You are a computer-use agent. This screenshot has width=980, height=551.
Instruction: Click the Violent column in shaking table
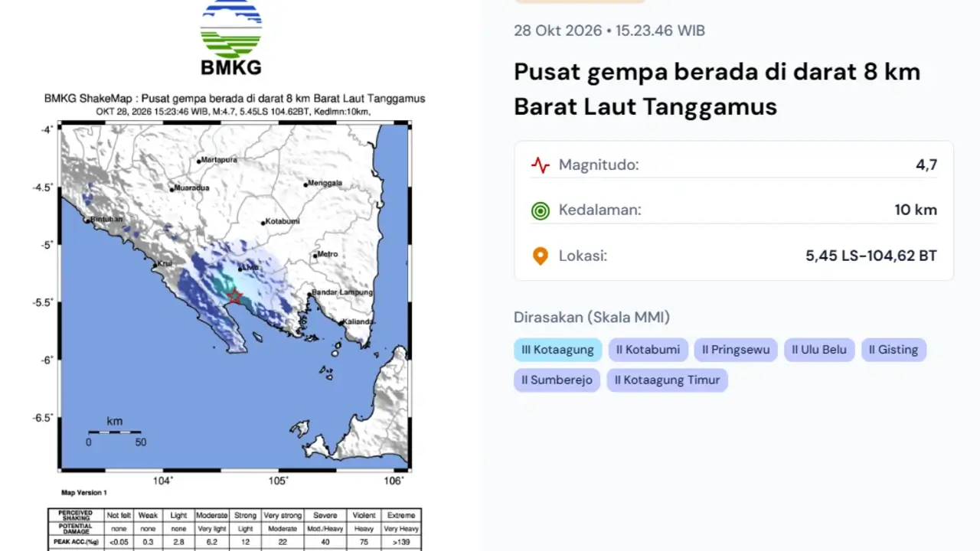tap(363, 516)
